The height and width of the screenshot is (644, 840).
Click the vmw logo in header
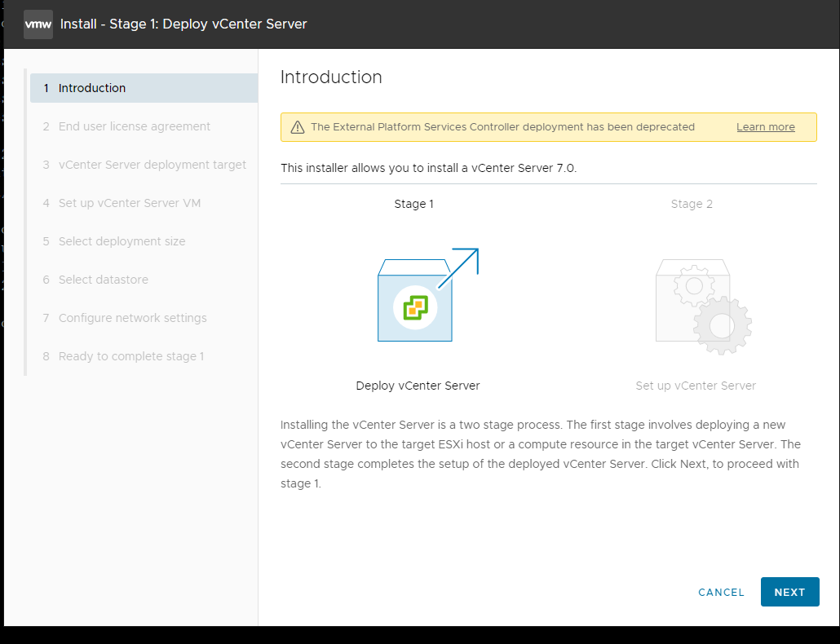pos(38,24)
